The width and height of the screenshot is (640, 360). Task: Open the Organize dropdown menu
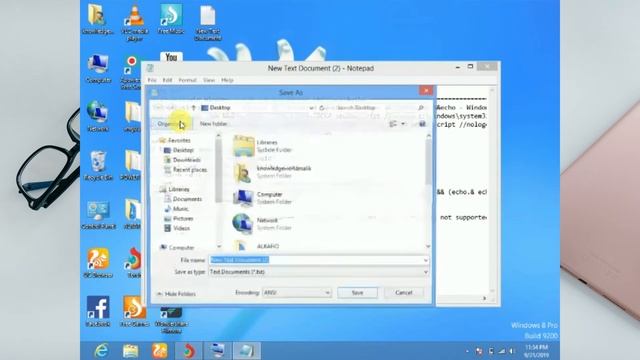(x=171, y=124)
